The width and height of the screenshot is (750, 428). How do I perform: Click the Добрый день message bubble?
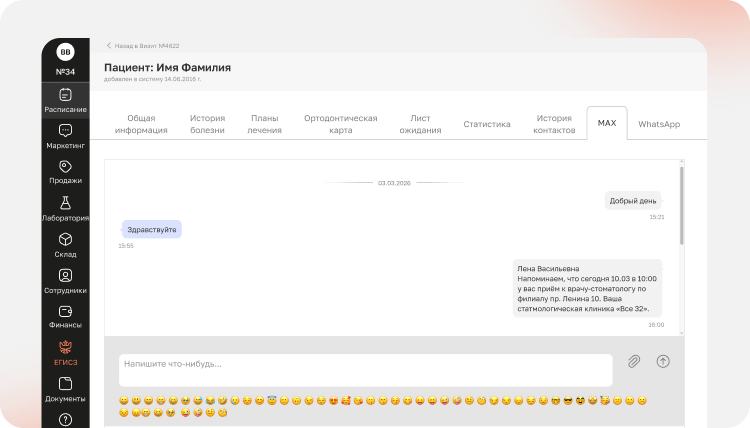633,201
